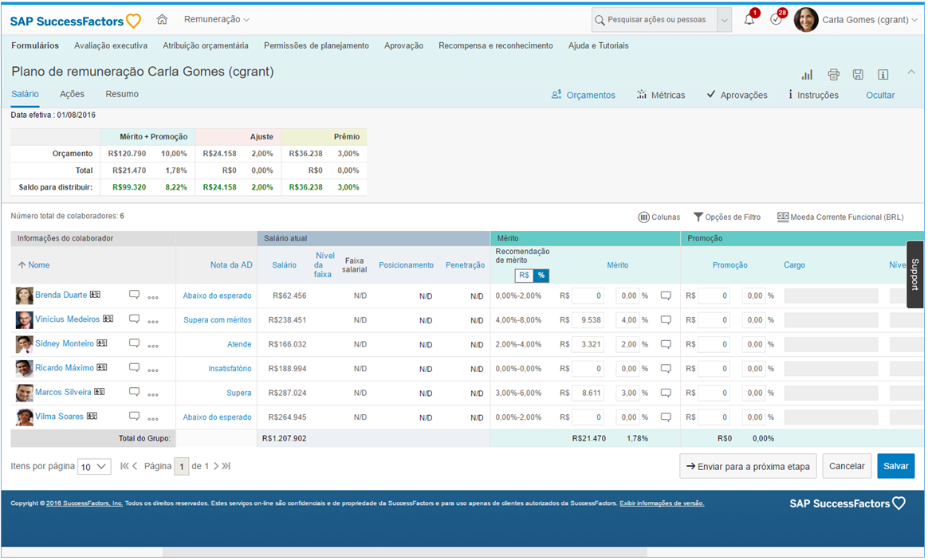Click the Salvar button

(896, 466)
